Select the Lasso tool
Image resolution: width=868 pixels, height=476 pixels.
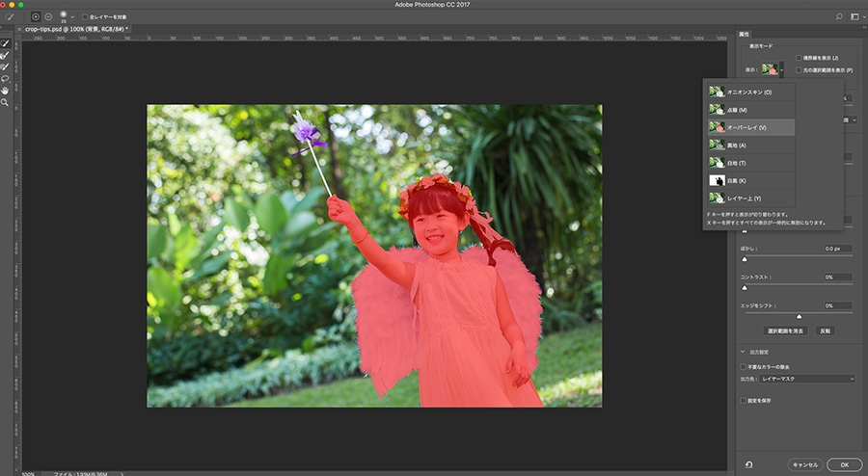(5, 79)
